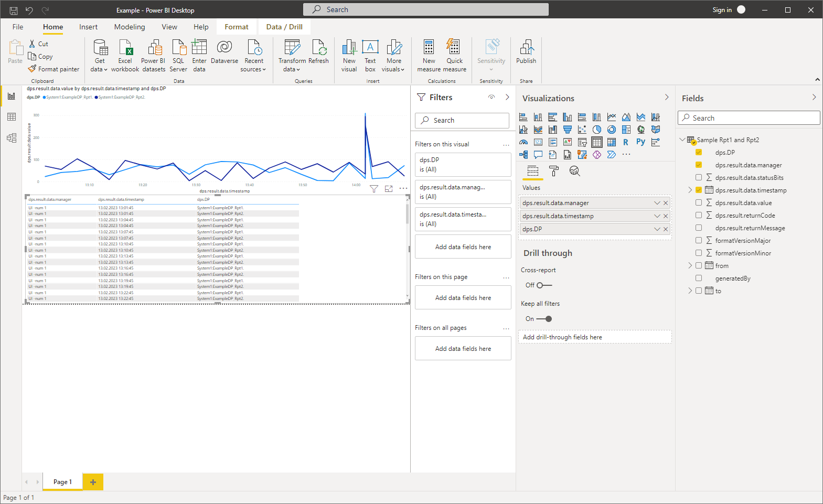The height and width of the screenshot is (504, 823).
Task: Click the Fields pane search box
Action: click(x=749, y=118)
